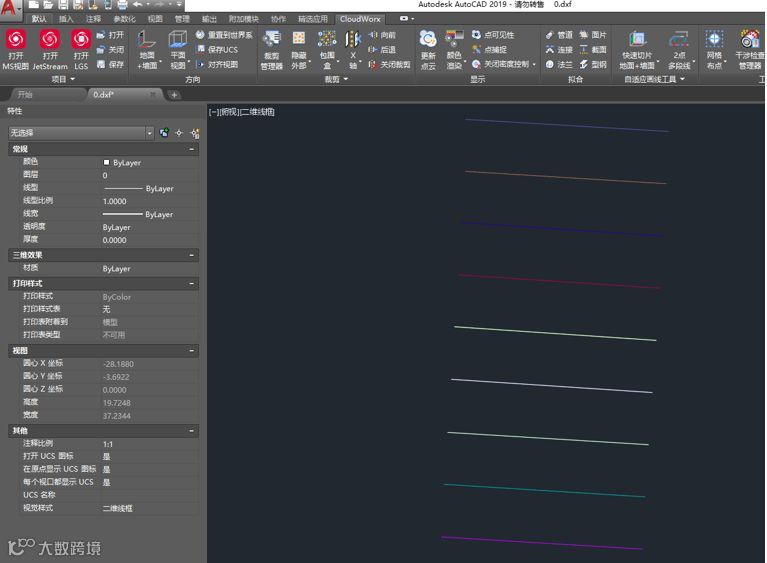Click the 截面 fitting button

click(593, 49)
